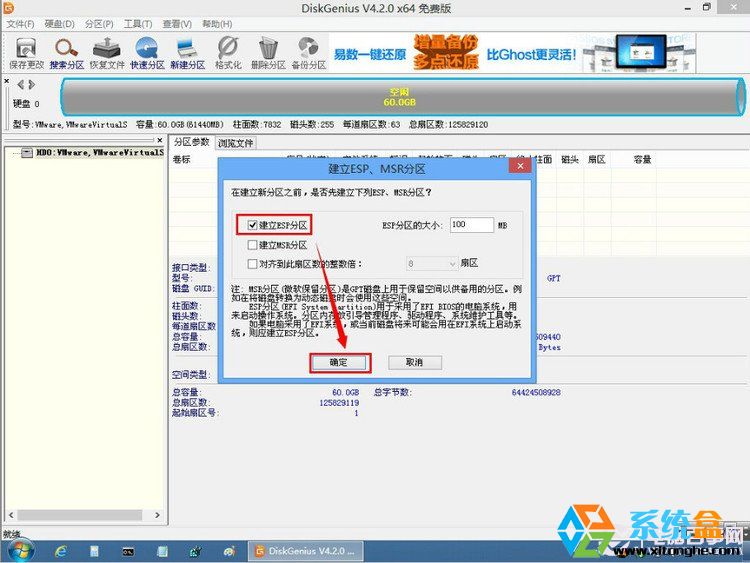Click the ESP partition size input field
This screenshot has width=750, height=563.
pos(472,225)
